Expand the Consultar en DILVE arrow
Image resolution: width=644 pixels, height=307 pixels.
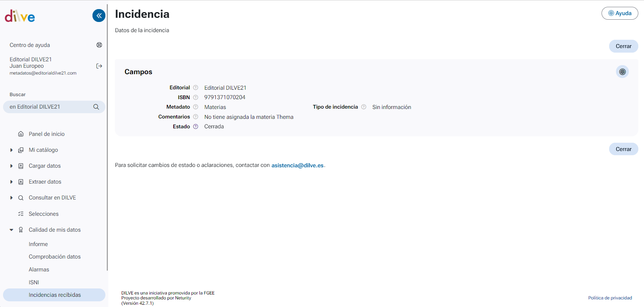tap(11, 198)
